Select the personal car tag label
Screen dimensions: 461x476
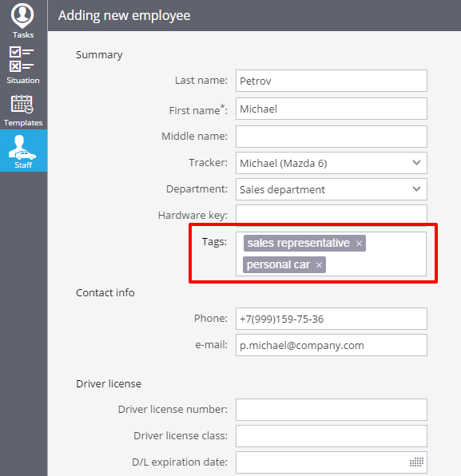click(278, 264)
